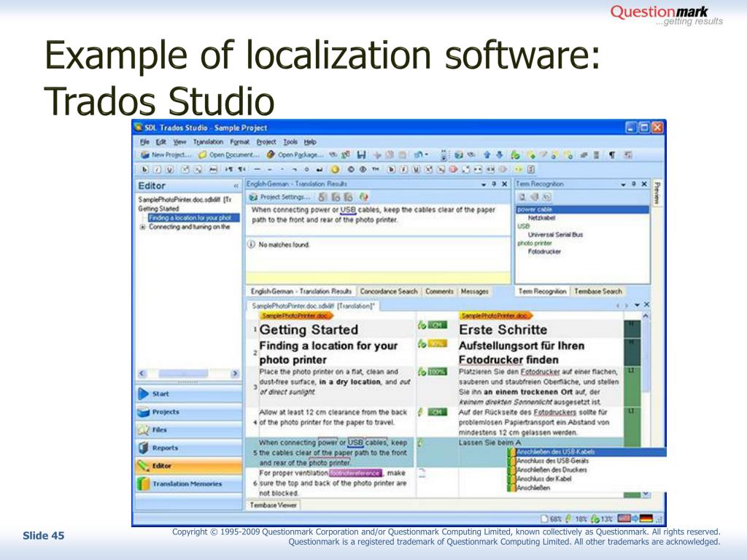The width and height of the screenshot is (747, 560).
Task: Click the 100% match status of segment 3
Action: (438, 371)
